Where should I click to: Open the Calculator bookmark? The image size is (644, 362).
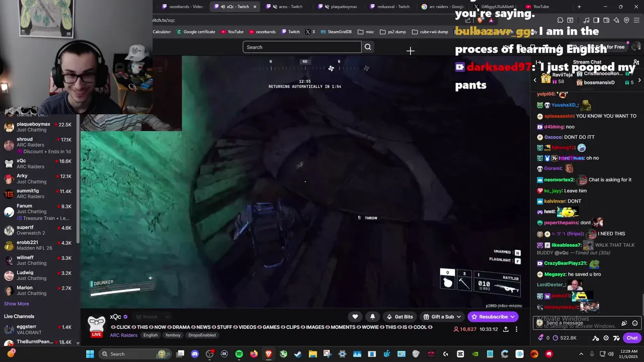[162, 32]
